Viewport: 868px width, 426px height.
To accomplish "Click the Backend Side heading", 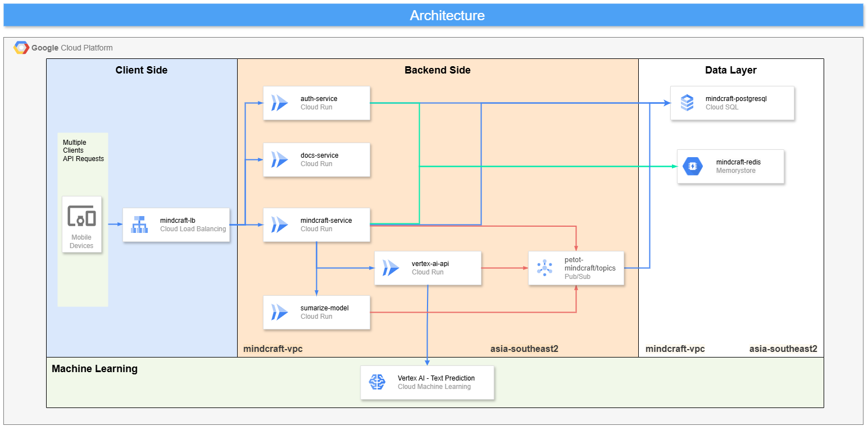I will [438, 70].
